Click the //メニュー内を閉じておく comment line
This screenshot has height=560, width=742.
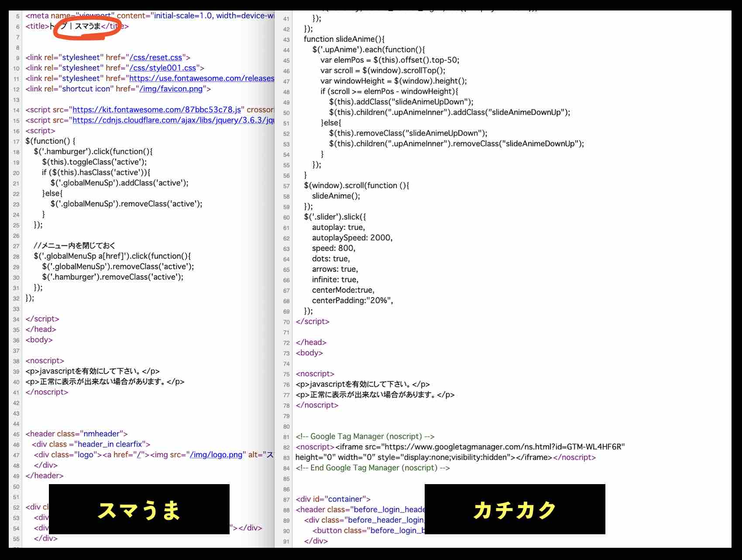click(x=75, y=246)
